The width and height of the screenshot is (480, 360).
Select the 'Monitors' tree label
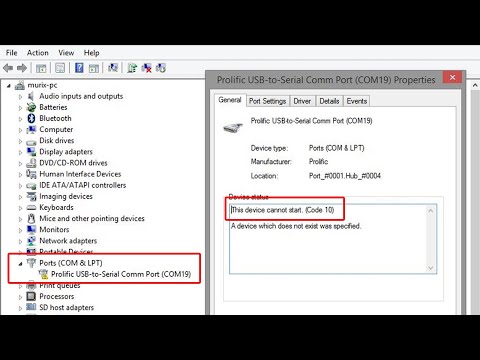tap(54, 230)
